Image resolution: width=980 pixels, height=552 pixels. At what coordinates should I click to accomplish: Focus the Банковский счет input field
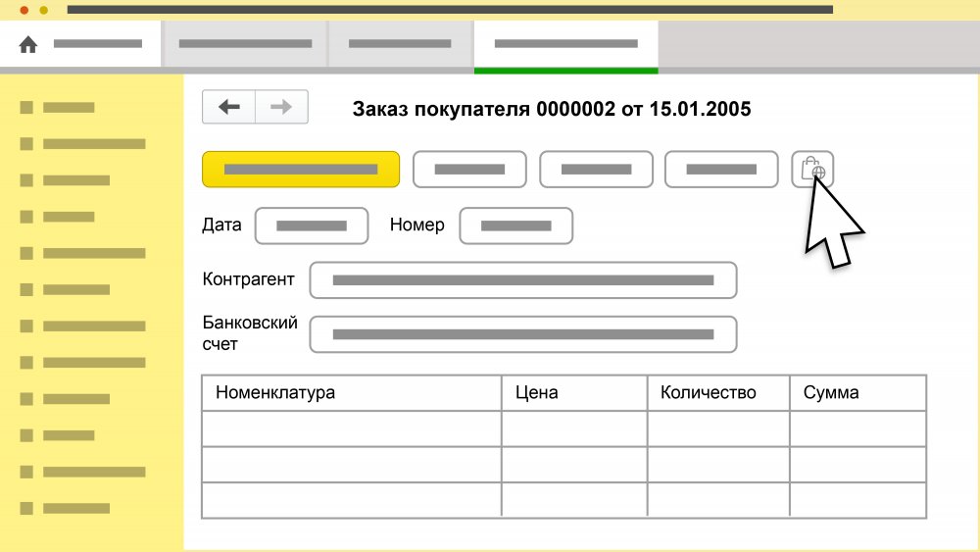coord(523,334)
